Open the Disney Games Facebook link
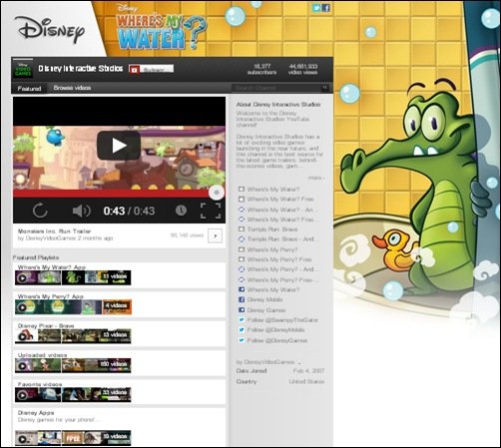Screen dimensions: 501x448 [266, 310]
